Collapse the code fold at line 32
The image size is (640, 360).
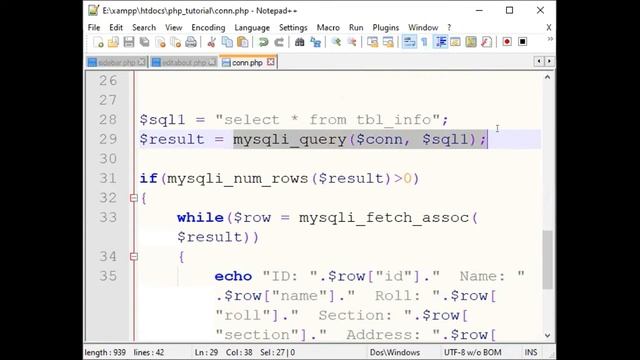click(133, 198)
